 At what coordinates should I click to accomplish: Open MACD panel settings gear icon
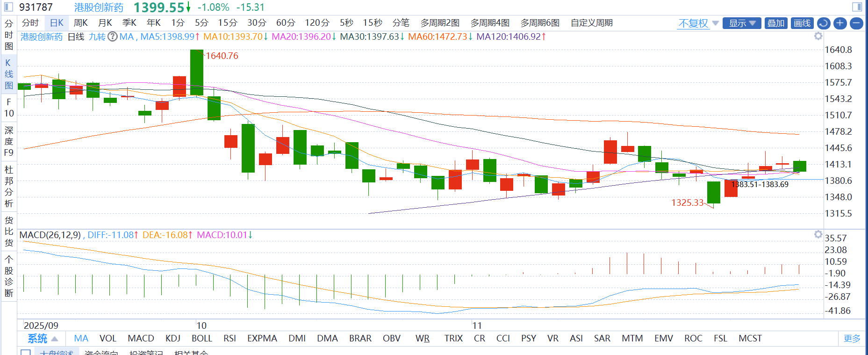818,234
